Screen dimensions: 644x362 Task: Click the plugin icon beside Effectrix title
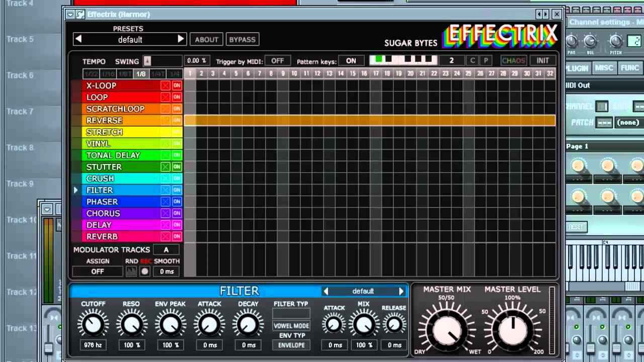(x=80, y=14)
